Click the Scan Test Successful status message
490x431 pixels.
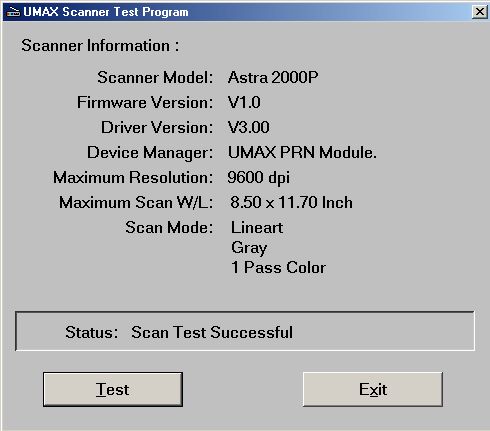pos(212,332)
